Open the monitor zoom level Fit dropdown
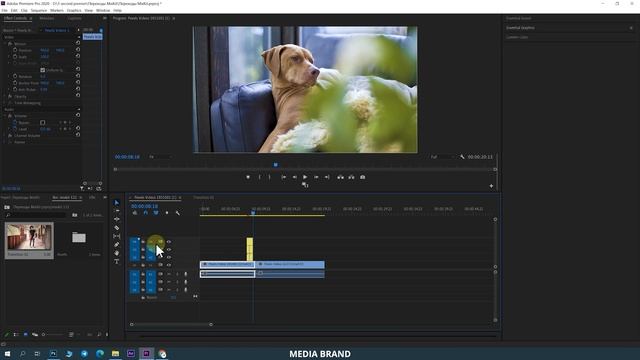Image resolution: width=640 pixels, height=360 pixels. [x=160, y=157]
